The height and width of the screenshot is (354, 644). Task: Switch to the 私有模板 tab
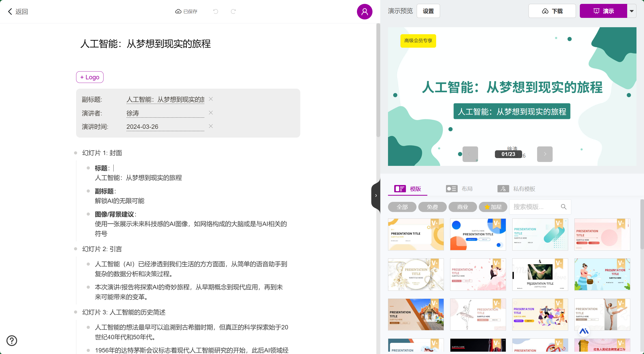pyautogui.click(x=524, y=189)
